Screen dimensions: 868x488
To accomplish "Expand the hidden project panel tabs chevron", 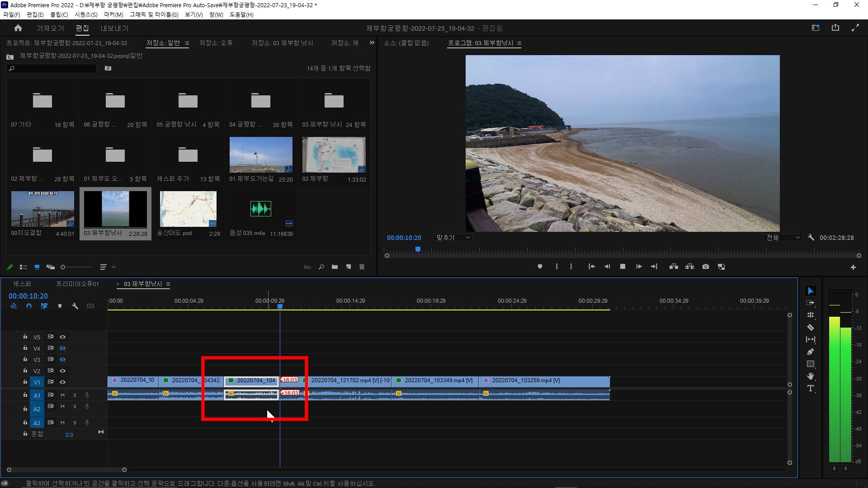I will pyautogui.click(x=372, y=43).
